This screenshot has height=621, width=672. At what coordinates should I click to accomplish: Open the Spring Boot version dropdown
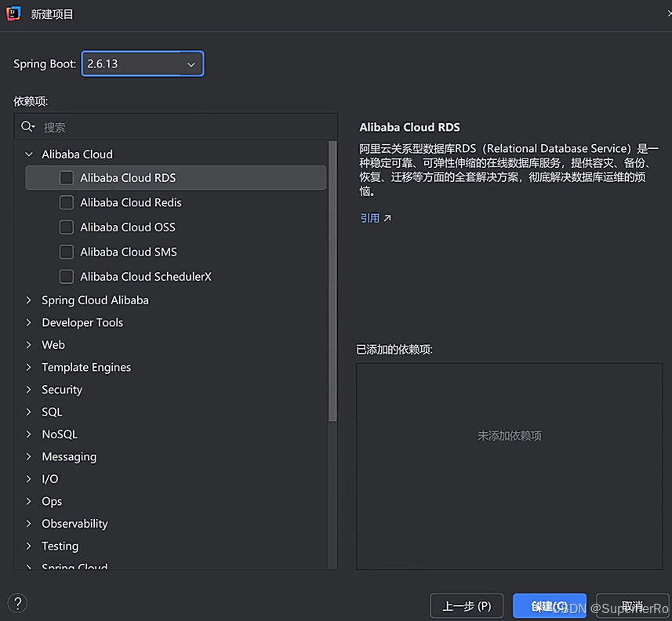143,64
